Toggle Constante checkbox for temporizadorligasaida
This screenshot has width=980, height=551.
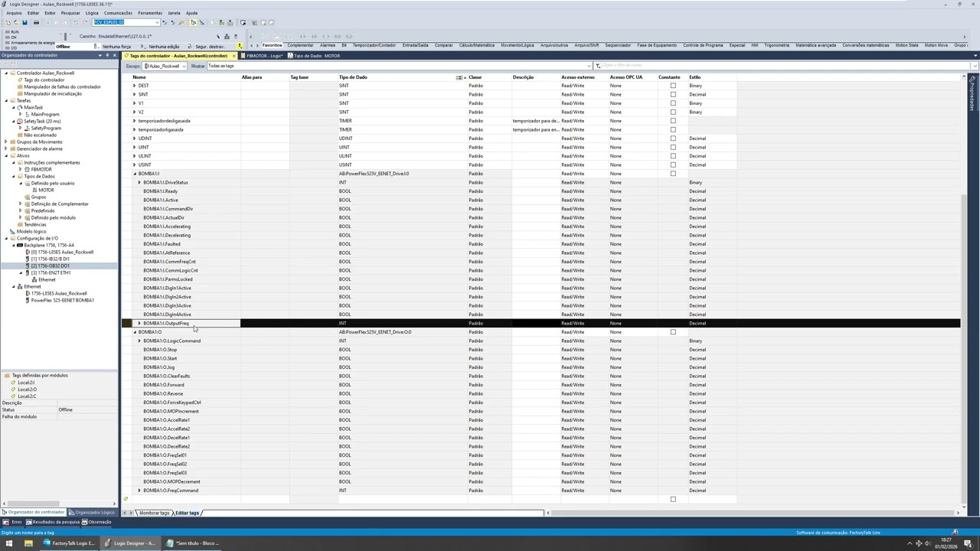point(673,129)
